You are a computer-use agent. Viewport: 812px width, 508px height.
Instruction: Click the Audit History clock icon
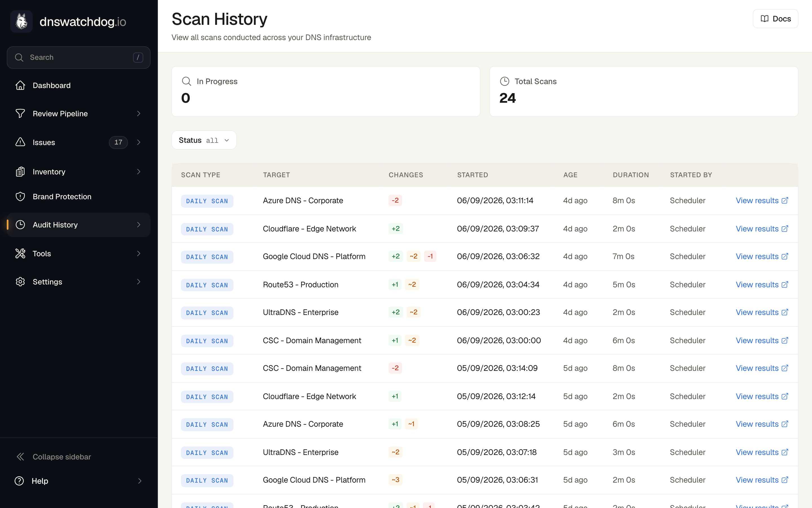pos(20,225)
